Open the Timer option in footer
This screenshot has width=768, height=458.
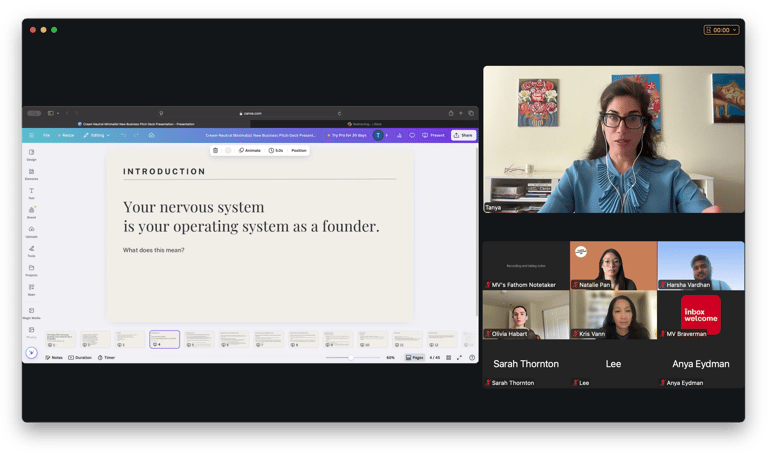tap(106, 358)
